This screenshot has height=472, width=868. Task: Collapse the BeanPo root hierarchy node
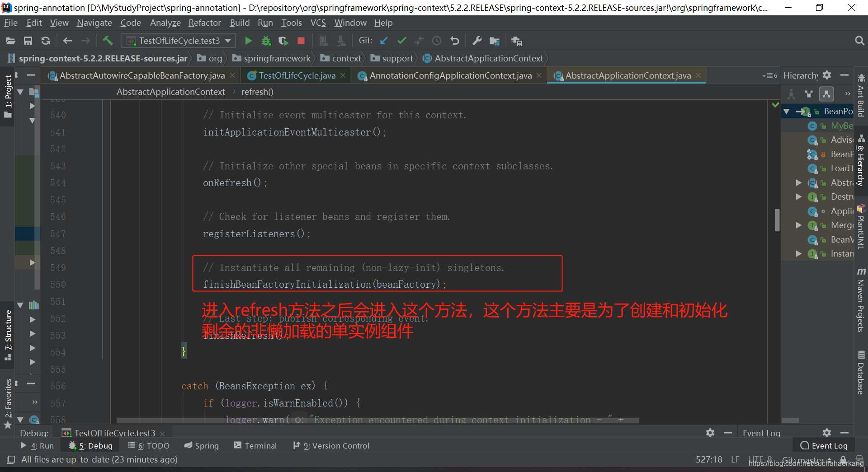pyautogui.click(x=787, y=112)
